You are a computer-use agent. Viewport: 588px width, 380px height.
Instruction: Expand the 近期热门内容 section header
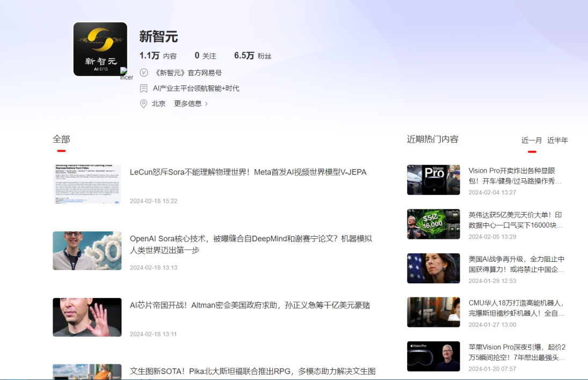click(433, 139)
